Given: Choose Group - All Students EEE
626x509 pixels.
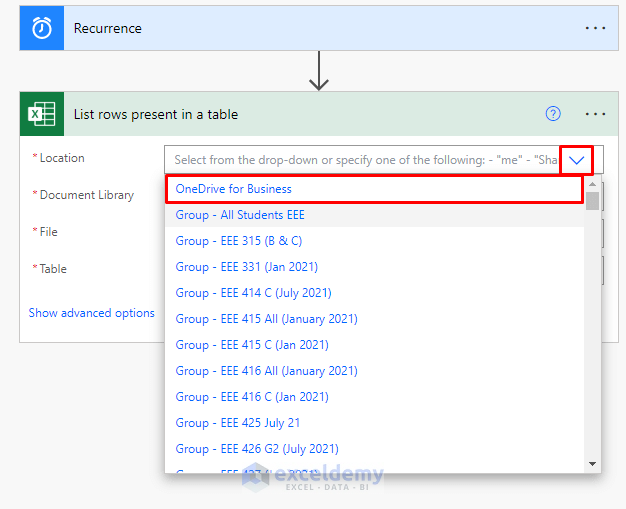Looking at the screenshot, I should click(374, 215).
